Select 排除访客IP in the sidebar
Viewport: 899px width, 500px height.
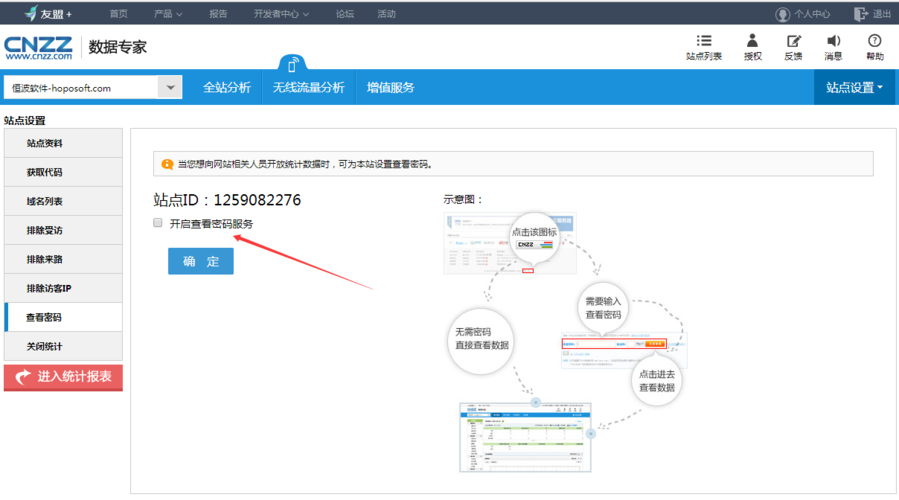pos(63,288)
